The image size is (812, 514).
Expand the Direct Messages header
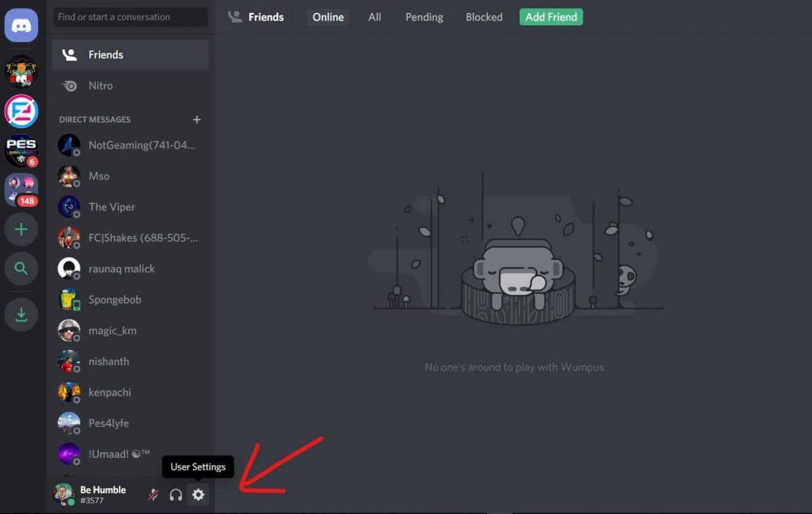94,119
